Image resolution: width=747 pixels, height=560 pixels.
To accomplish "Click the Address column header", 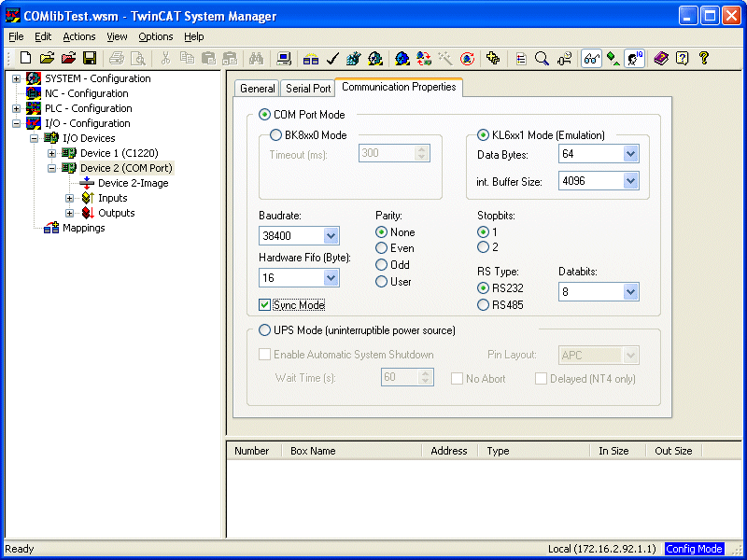I will coord(450,451).
